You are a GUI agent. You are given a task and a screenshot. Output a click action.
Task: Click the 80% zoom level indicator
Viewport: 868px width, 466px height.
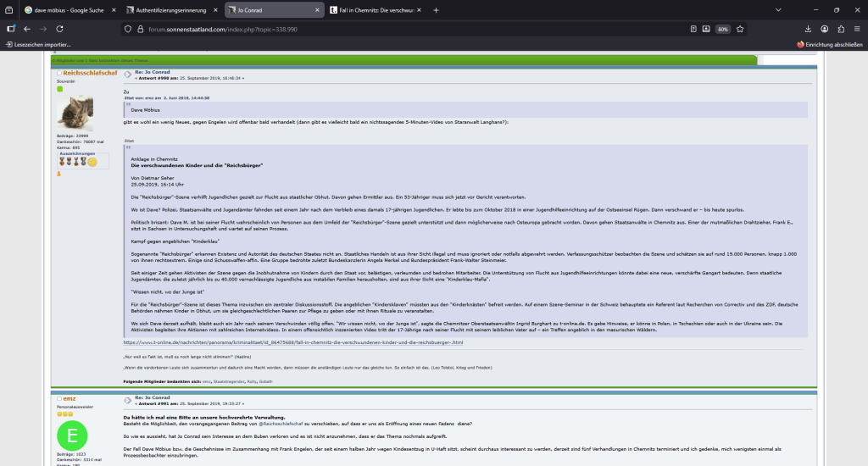coord(722,28)
